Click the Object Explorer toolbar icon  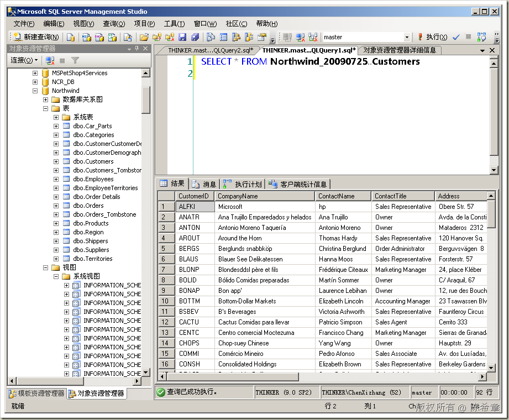click(x=237, y=38)
